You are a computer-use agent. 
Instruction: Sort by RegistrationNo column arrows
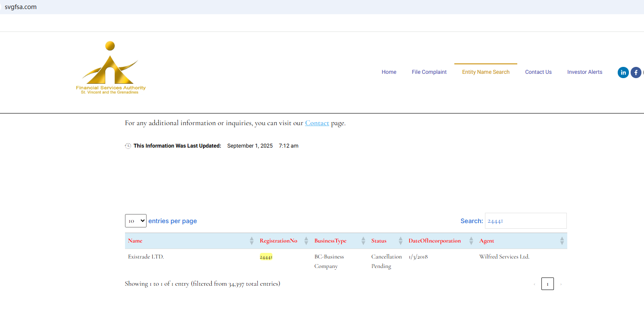pos(306,241)
